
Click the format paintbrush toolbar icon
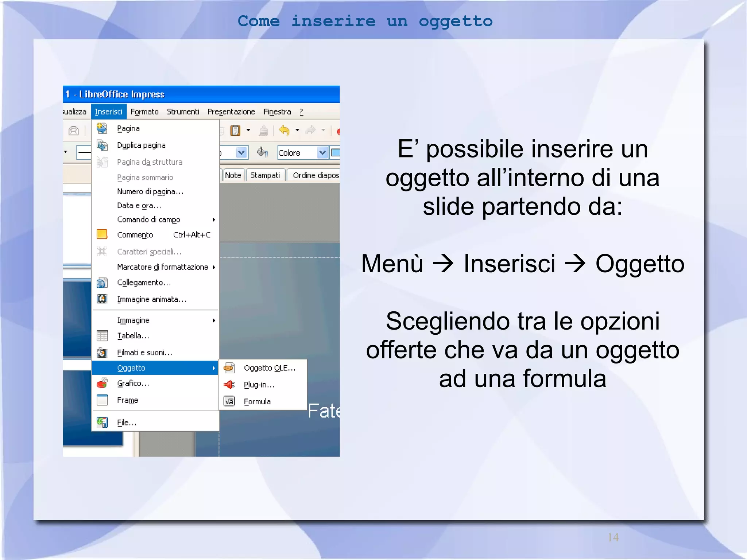tap(263, 131)
